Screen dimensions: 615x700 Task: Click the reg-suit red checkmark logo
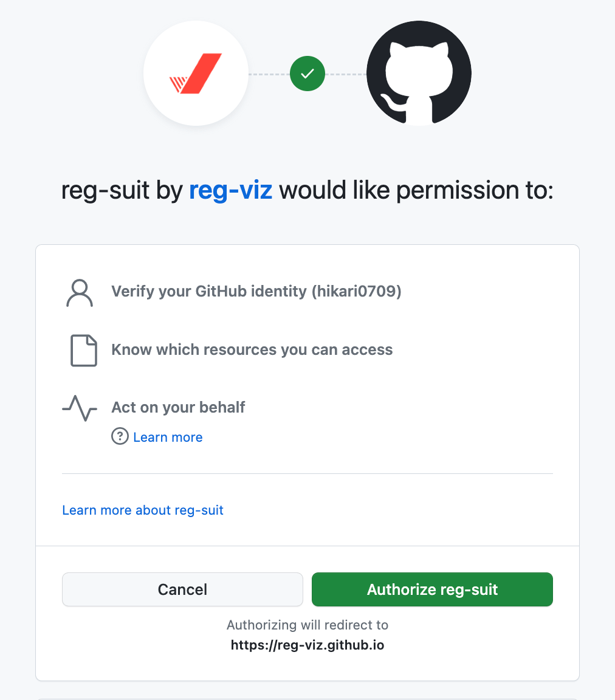pyautogui.click(x=196, y=74)
